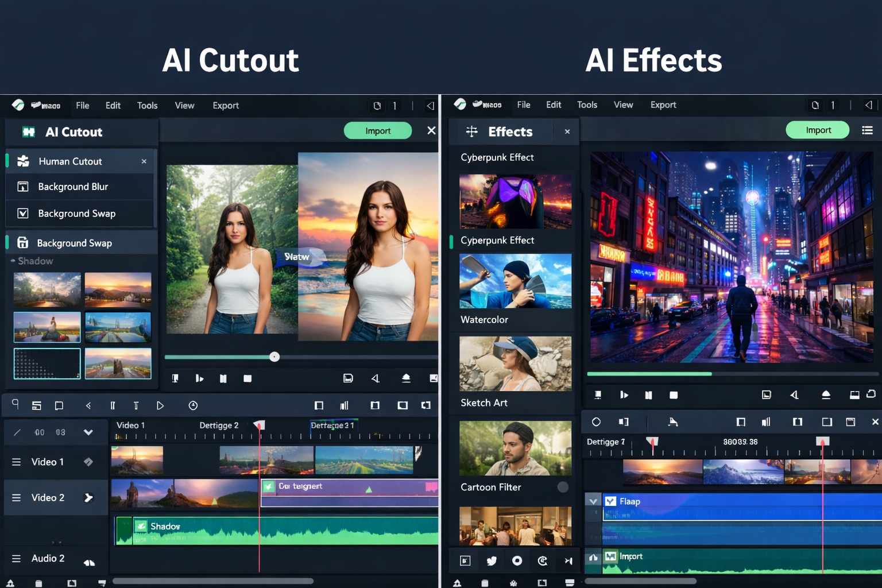Toggle the green checkbox on the purple overlay clip
Image resolution: width=882 pixels, height=588 pixels.
[268, 486]
